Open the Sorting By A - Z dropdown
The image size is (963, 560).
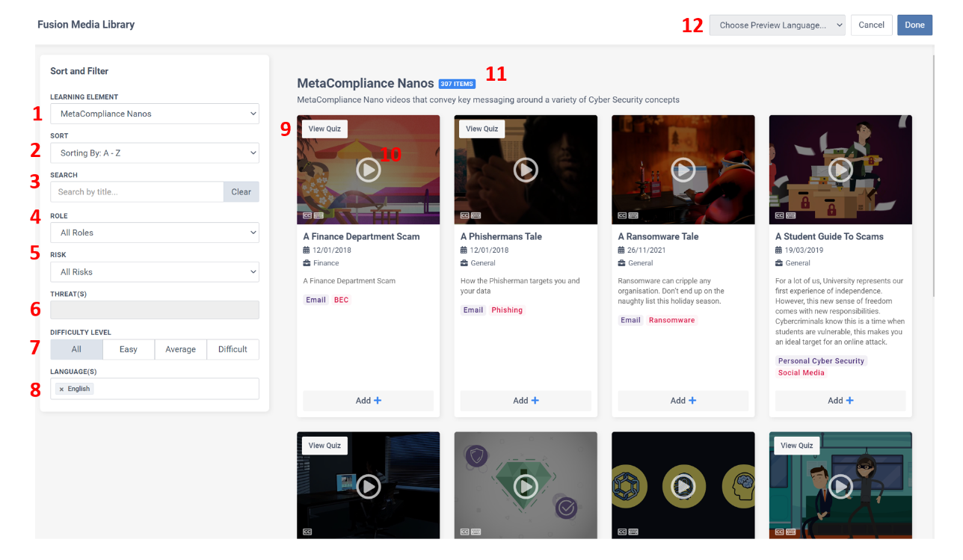pos(155,153)
